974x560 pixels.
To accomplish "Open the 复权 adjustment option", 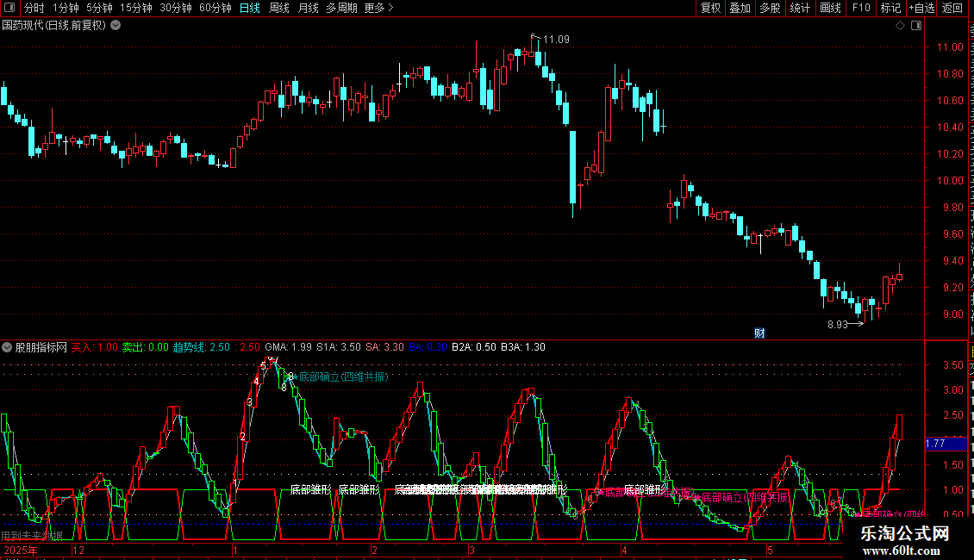I will (x=710, y=8).
